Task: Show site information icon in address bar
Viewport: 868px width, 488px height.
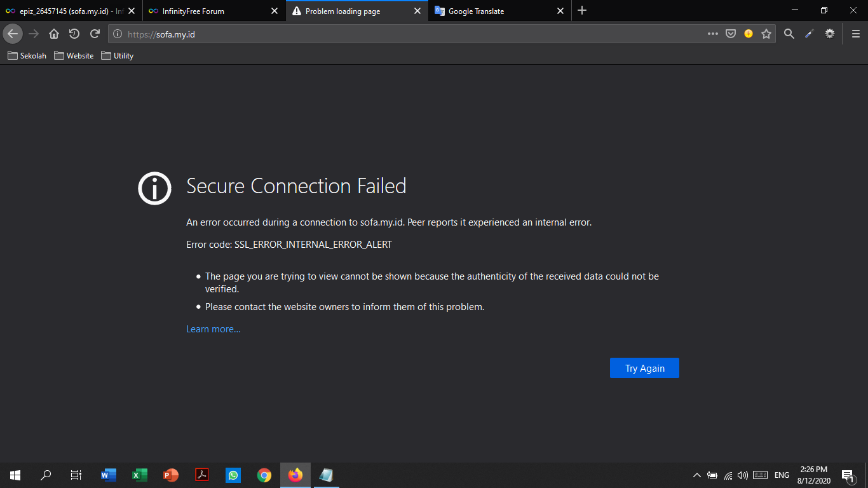Action: (x=118, y=34)
